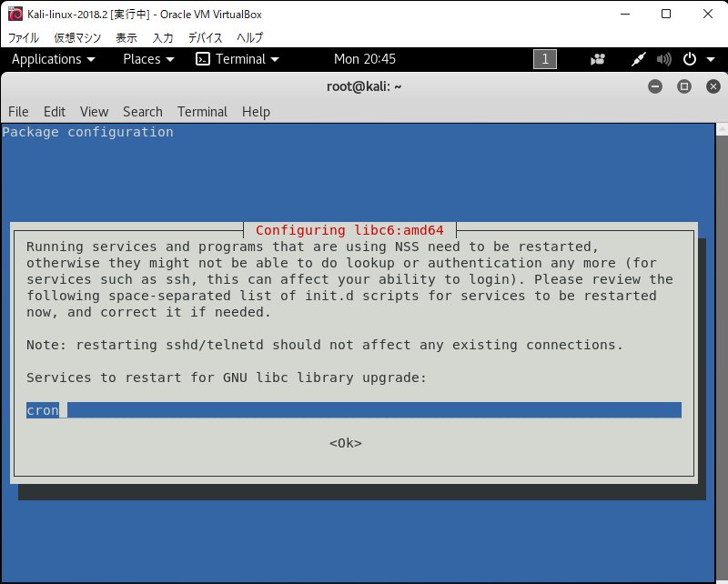Close the VirtualBox window
The width and height of the screenshot is (728, 584).
click(708, 14)
